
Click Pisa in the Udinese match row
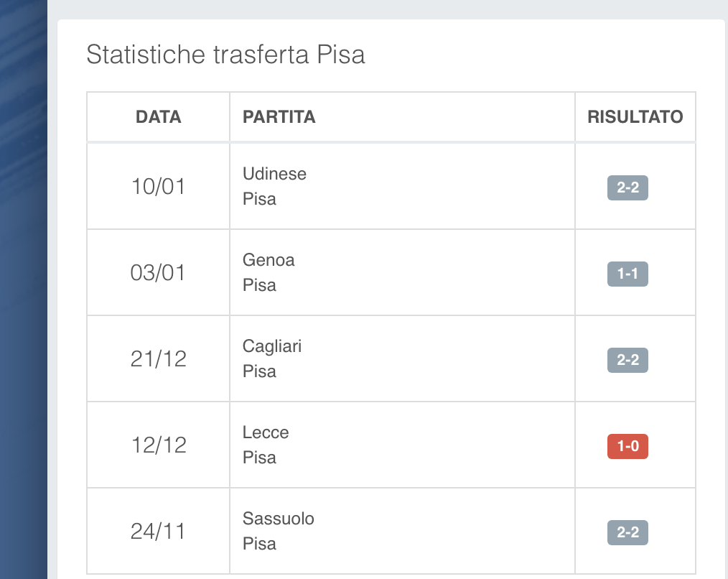[259, 199]
